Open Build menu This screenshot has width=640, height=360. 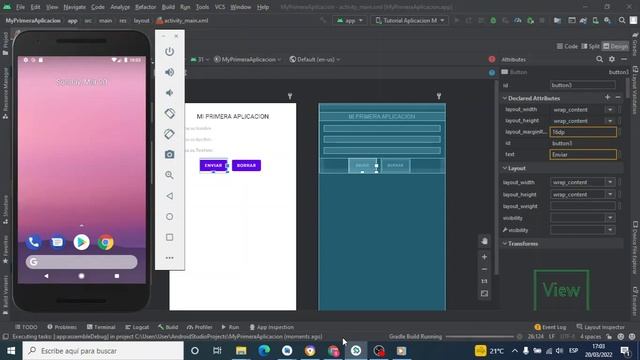168,7
